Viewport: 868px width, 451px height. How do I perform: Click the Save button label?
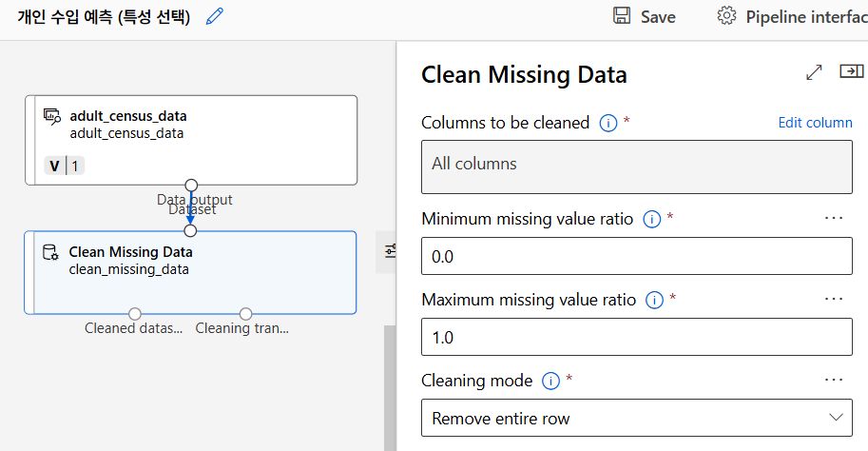pos(658,17)
